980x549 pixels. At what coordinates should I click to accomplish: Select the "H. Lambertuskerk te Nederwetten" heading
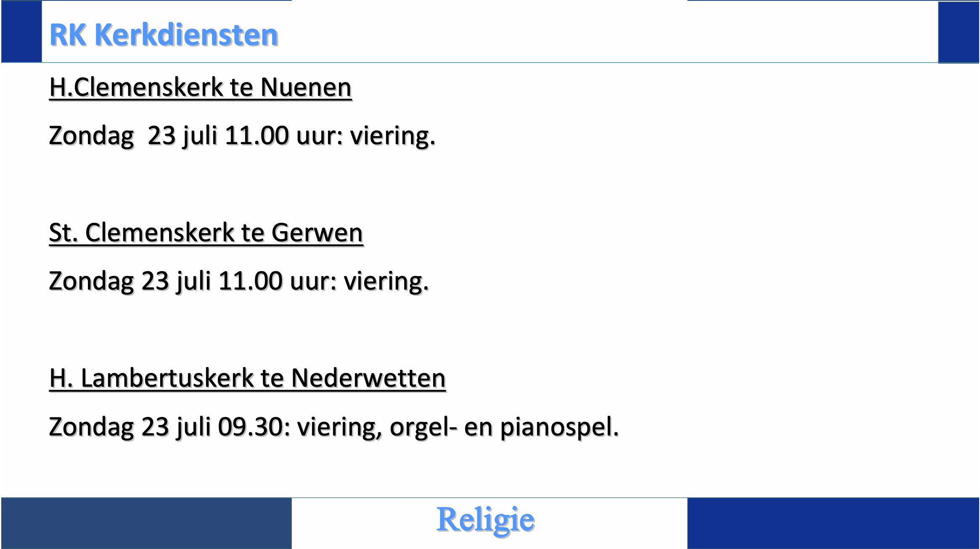pyautogui.click(x=247, y=378)
